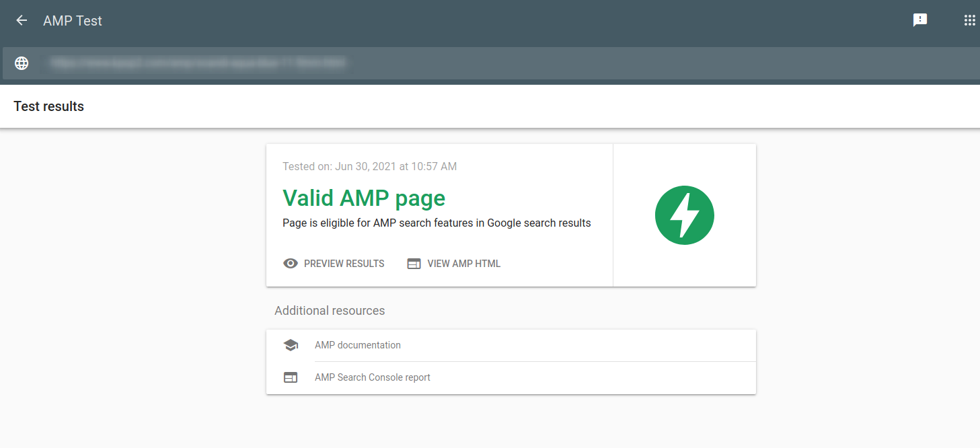
Task: Click the globe icon beside URL
Action: [x=22, y=63]
